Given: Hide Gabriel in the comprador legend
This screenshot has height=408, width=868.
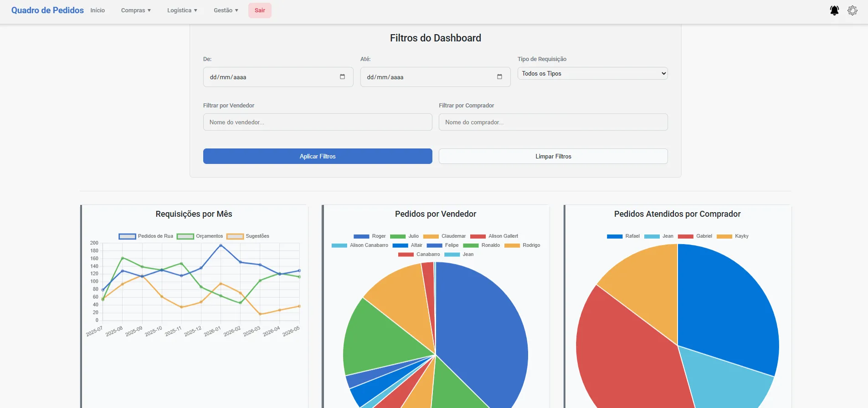Looking at the screenshot, I should pos(695,236).
